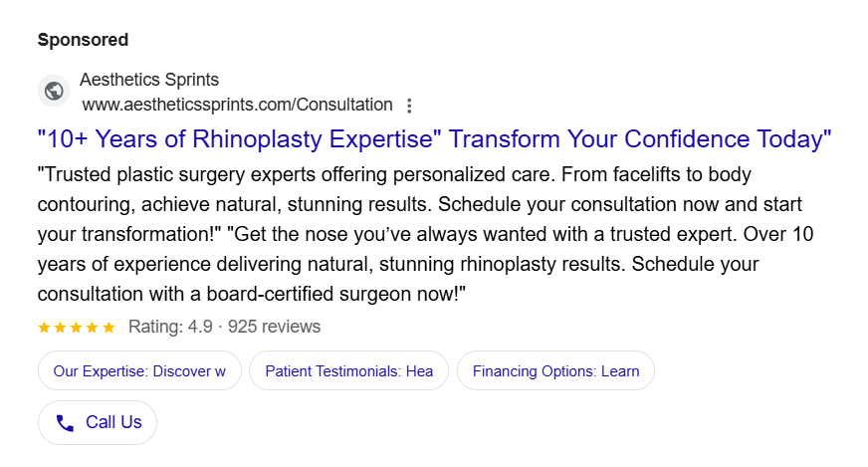Open the Patient Testimonials sitelink chip
868x467 pixels.
point(348,370)
